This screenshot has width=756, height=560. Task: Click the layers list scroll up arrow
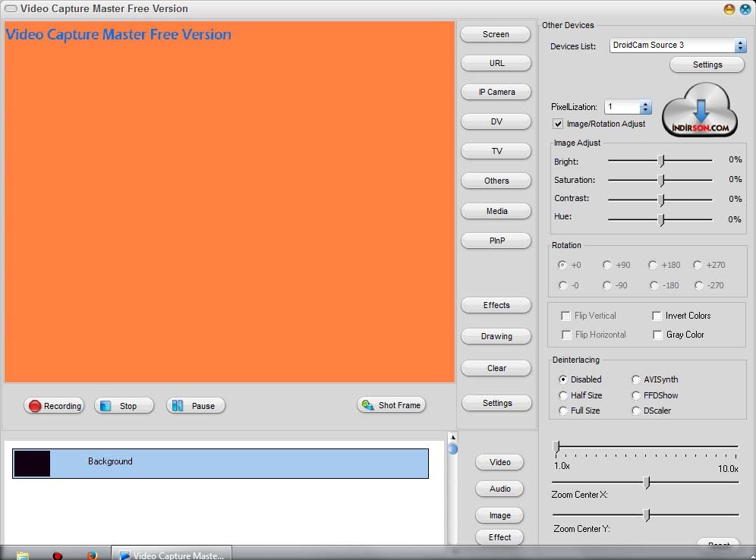coord(452,437)
